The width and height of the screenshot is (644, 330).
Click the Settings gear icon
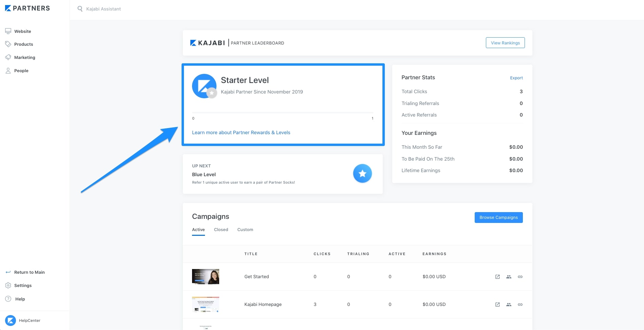point(8,285)
